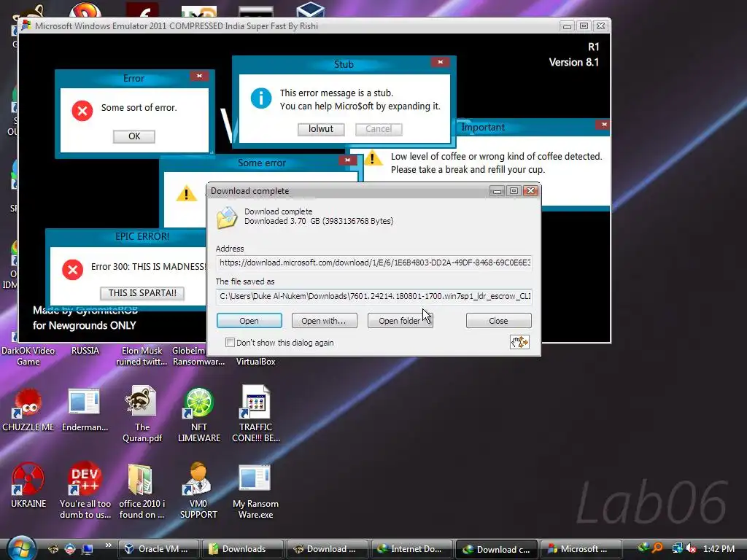Close the Important dialog with red X
This screenshot has height=560, width=747.
click(x=603, y=124)
